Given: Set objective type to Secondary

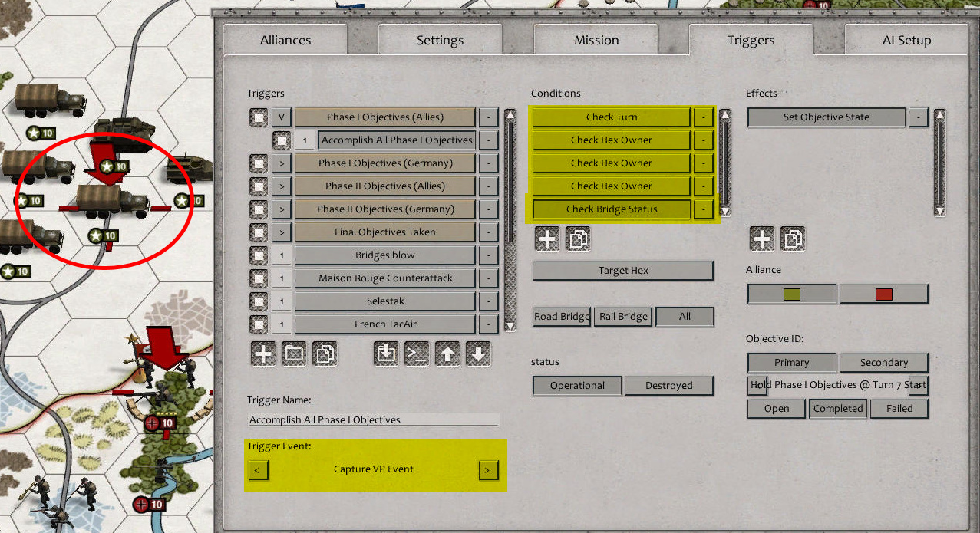Looking at the screenshot, I should (x=884, y=363).
